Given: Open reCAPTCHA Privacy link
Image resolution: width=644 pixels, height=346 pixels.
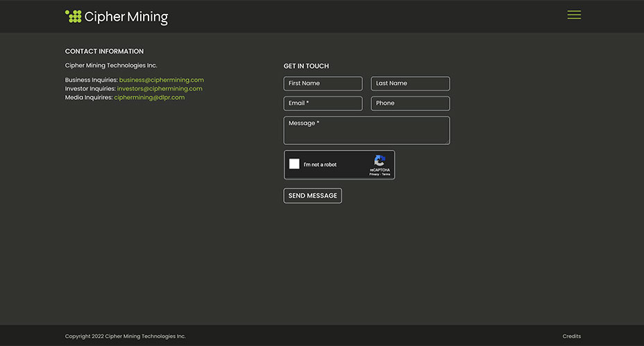Looking at the screenshot, I should [374, 175].
